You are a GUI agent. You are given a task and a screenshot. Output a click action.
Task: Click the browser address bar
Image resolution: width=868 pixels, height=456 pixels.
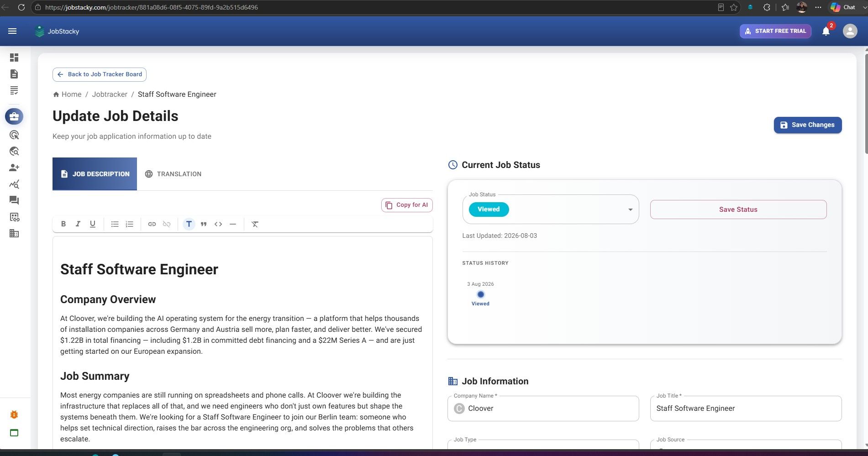point(374,7)
